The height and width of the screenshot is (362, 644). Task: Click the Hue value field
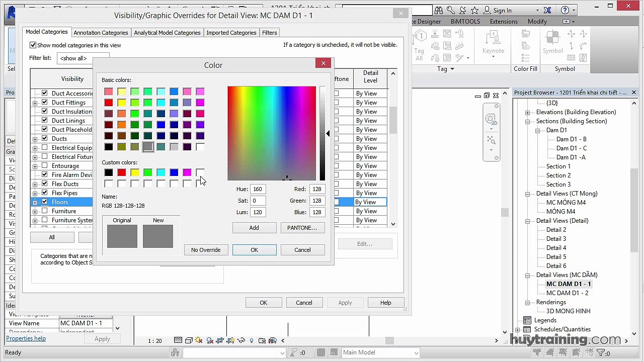coord(258,189)
